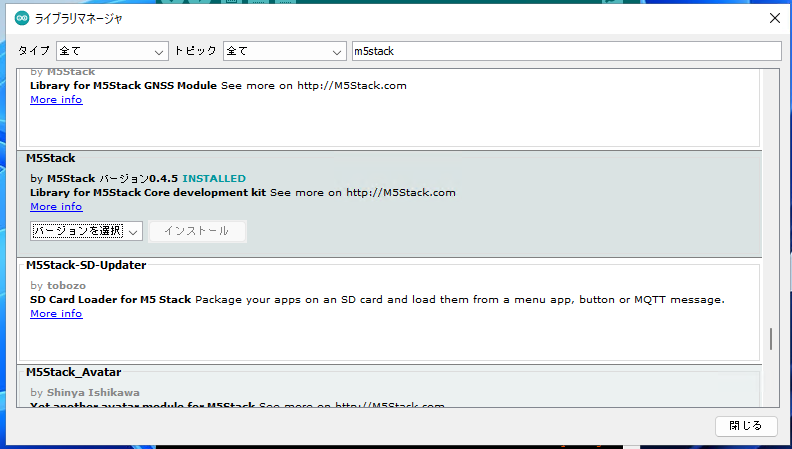Click the 閉じる button

[746, 426]
